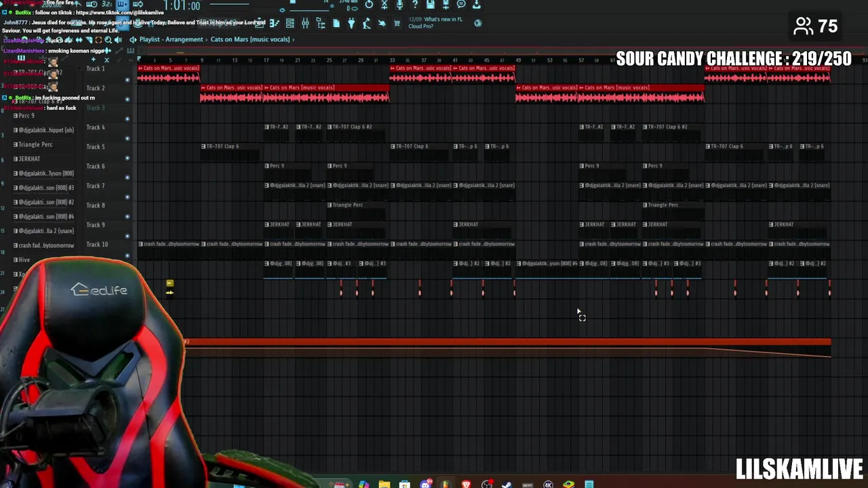The image size is (868, 488).
Task: Toggle the Track 5 mute dot
Action: (x=127, y=158)
